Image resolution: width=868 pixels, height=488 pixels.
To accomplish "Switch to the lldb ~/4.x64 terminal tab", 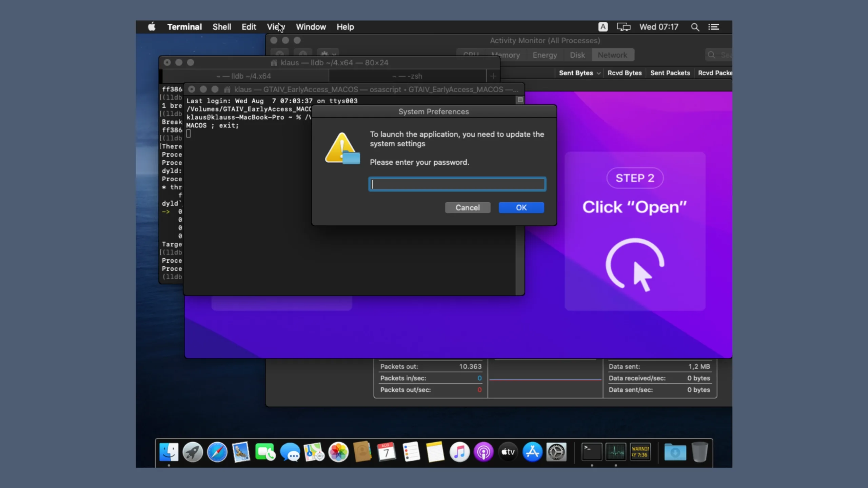I will [x=244, y=76].
